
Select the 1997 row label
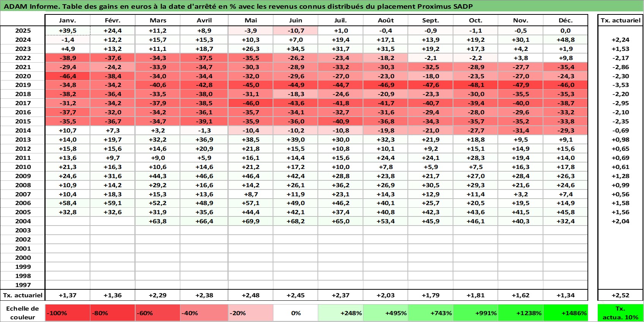[23, 285]
